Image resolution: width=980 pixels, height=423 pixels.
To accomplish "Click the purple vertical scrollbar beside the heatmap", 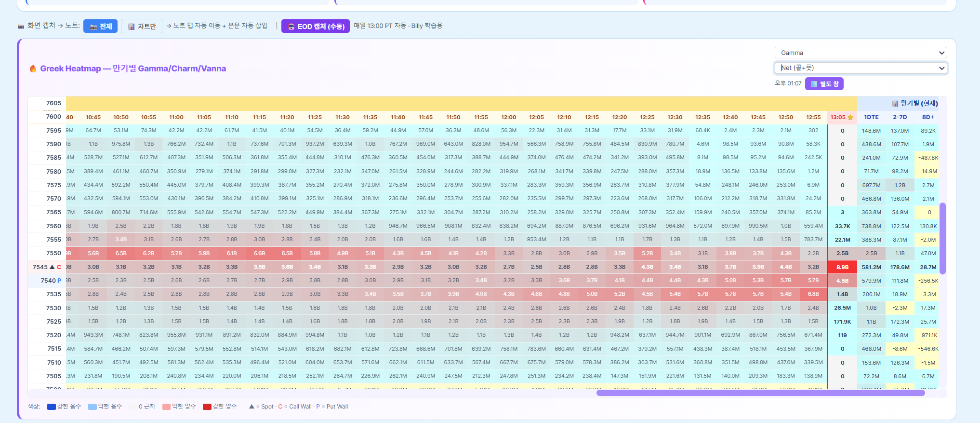I will pos(942,238).
